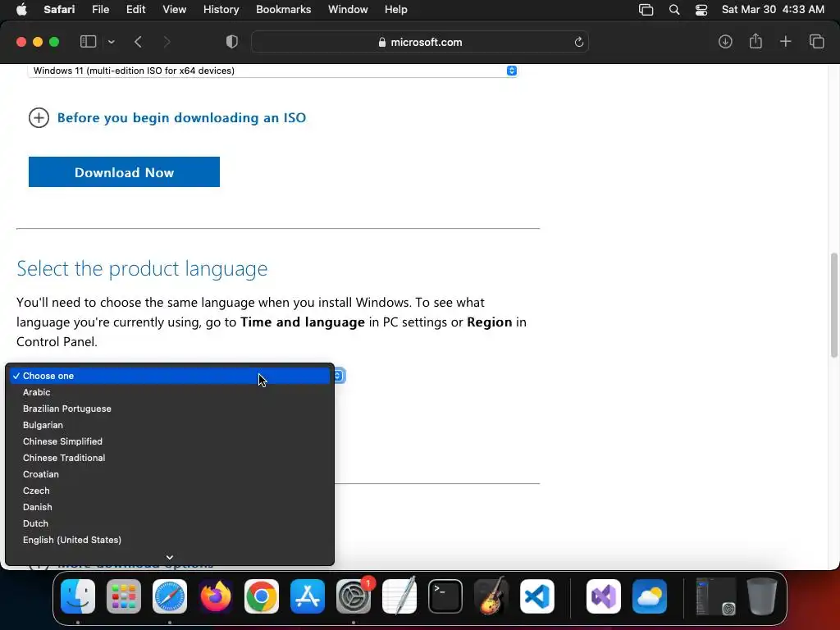Open Visual Studio purple icon in Dock
The width and height of the screenshot is (840, 630).
click(x=604, y=596)
